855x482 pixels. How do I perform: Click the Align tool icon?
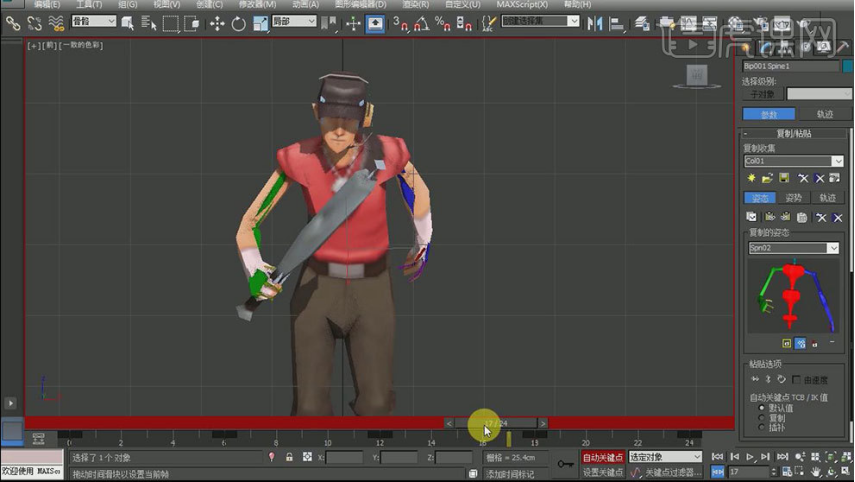[x=616, y=23]
